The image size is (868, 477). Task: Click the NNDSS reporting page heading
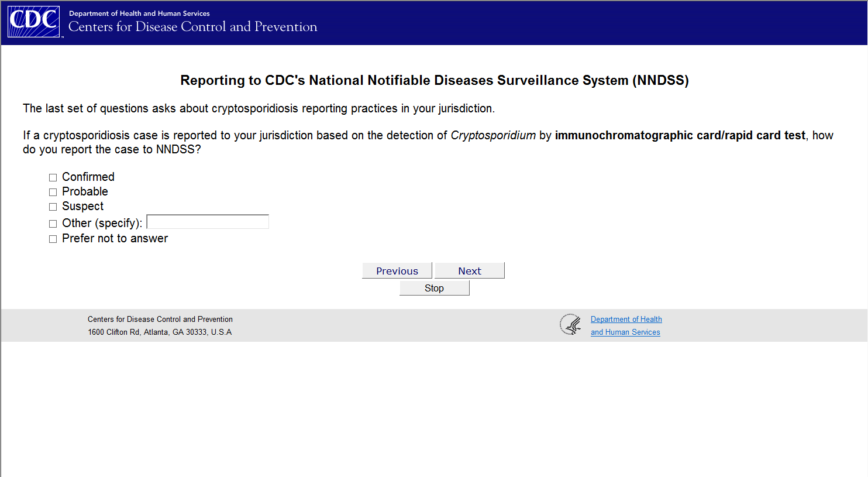pyautogui.click(x=434, y=80)
